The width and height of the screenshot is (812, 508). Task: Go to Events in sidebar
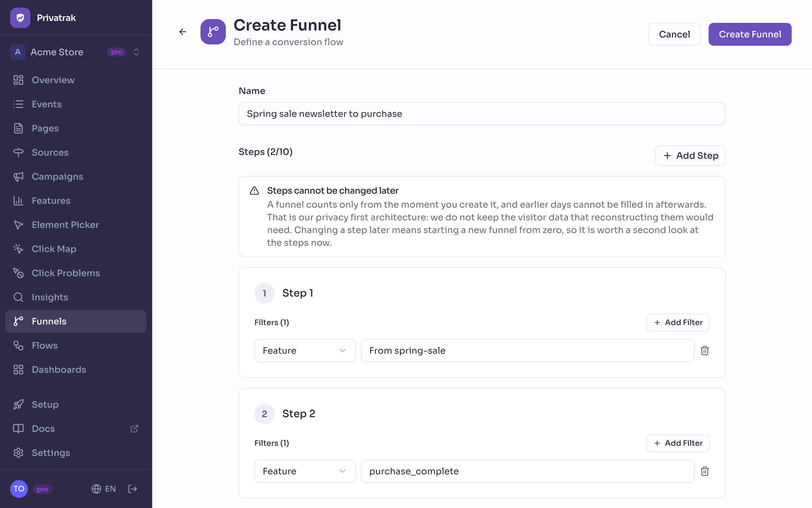[x=76, y=104]
